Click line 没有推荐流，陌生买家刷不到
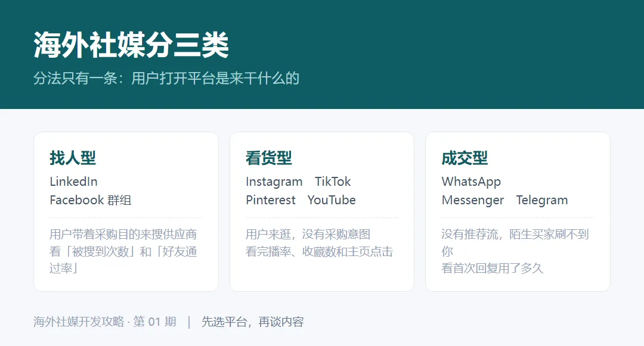 515,234
